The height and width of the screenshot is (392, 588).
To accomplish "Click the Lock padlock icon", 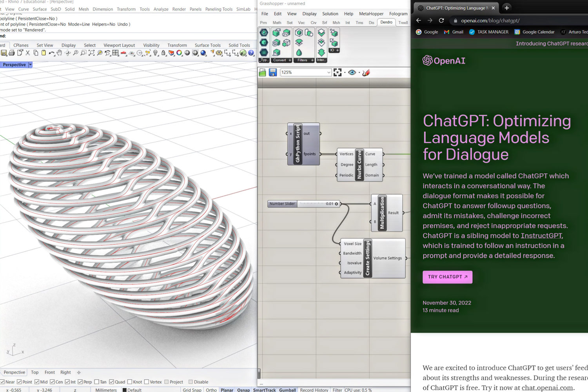I will [163, 53].
